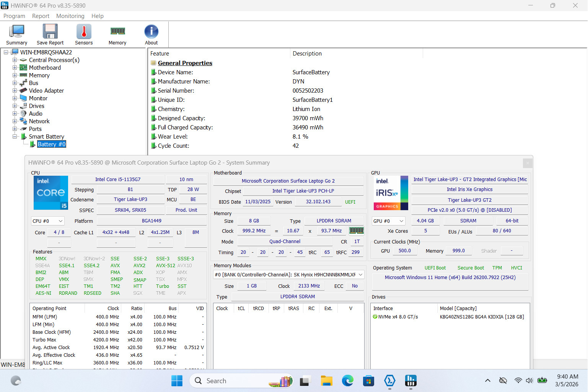Open the Task View taskbar icon
The height and width of the screenshot is (392, 588).
tap(305, 381)
